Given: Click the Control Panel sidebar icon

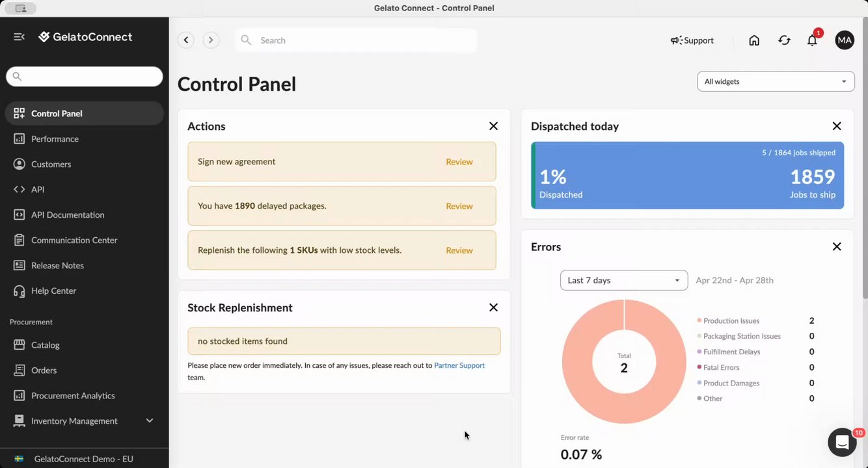Looking at the screenshot, I should click(x=19, y=113).
